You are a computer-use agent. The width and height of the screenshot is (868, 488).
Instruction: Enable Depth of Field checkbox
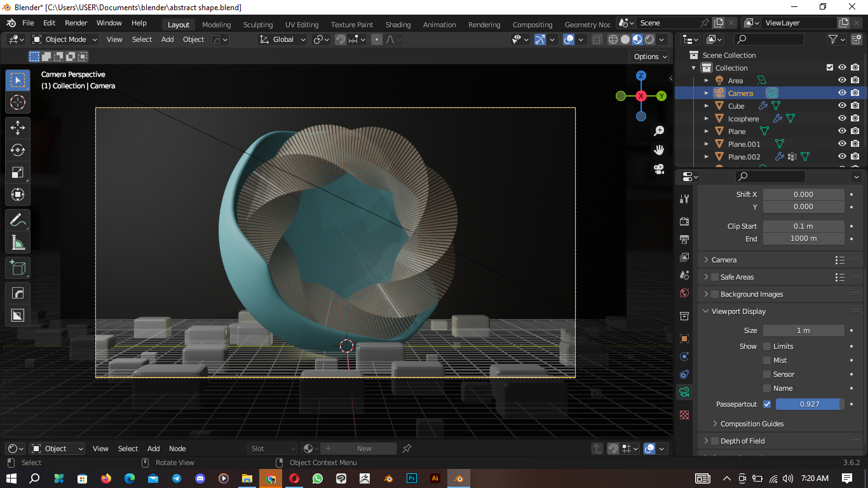(715, 441)
